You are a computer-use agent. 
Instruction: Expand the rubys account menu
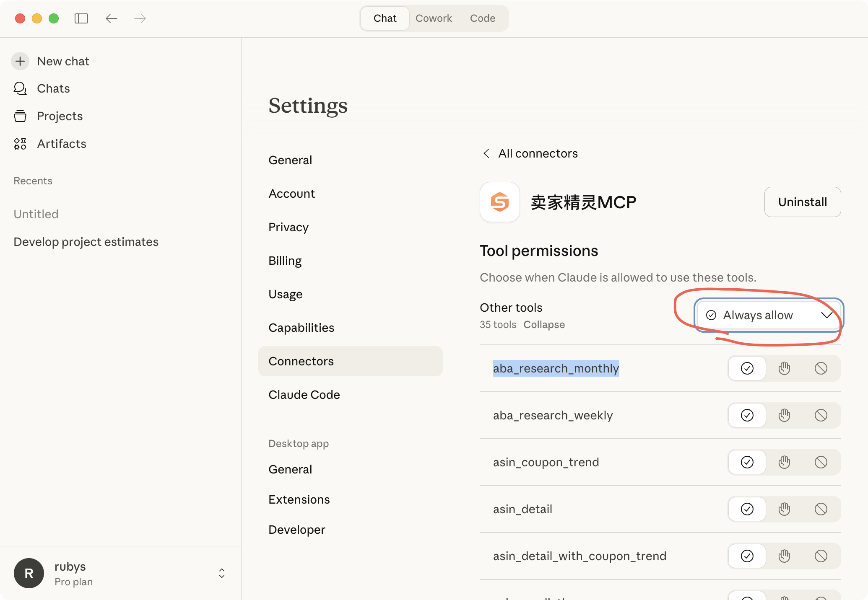222,573
